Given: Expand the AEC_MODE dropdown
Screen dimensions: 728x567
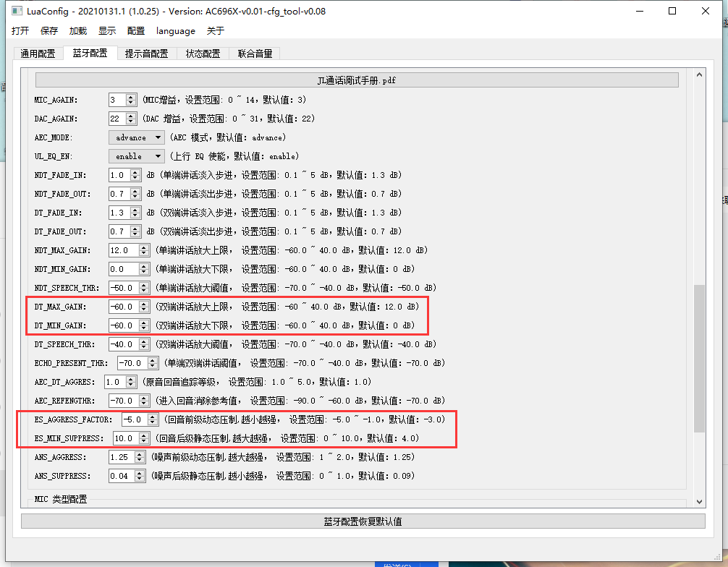Looking at the screenshot, I should pyautogui.click(x=137, y=138).
